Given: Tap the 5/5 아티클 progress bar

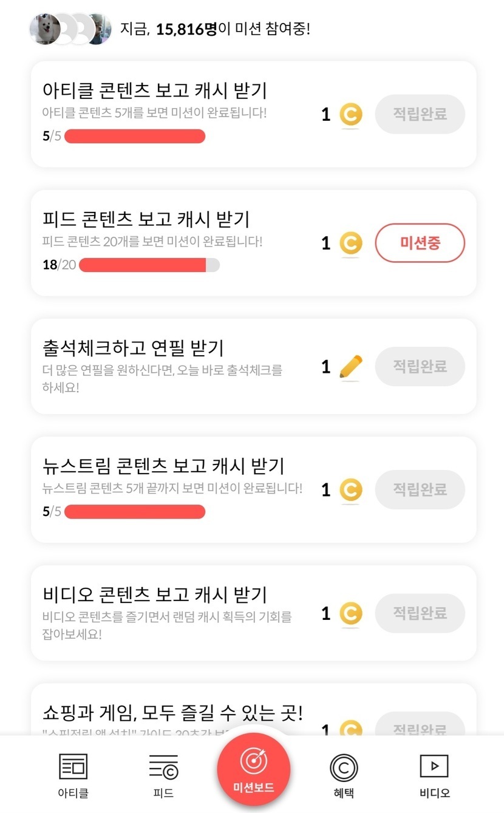Looking at the screenshot, I should [135, 136].
